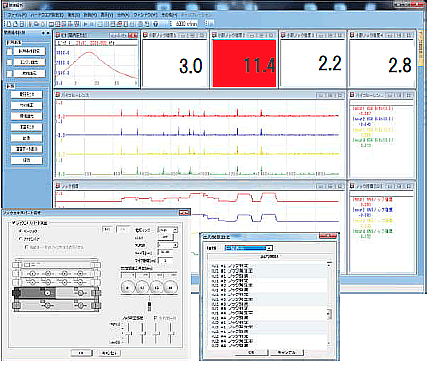Click the new file icon in the toolbar
Image resolution: width=427 pixels, height=367 pixels.
pyautogui.click(x=8, y=24)
